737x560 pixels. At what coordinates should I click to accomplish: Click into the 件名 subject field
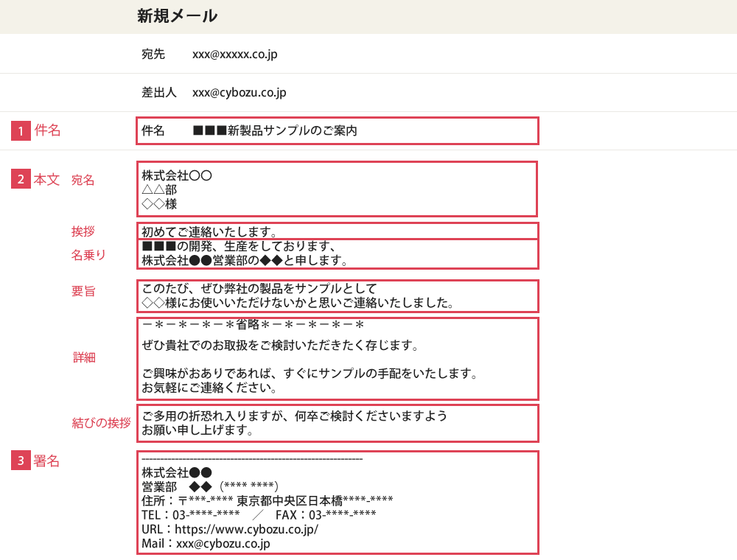point(337,130)
